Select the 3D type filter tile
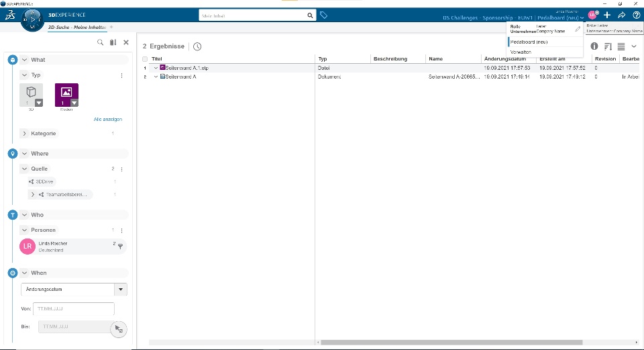 [32, 95]
